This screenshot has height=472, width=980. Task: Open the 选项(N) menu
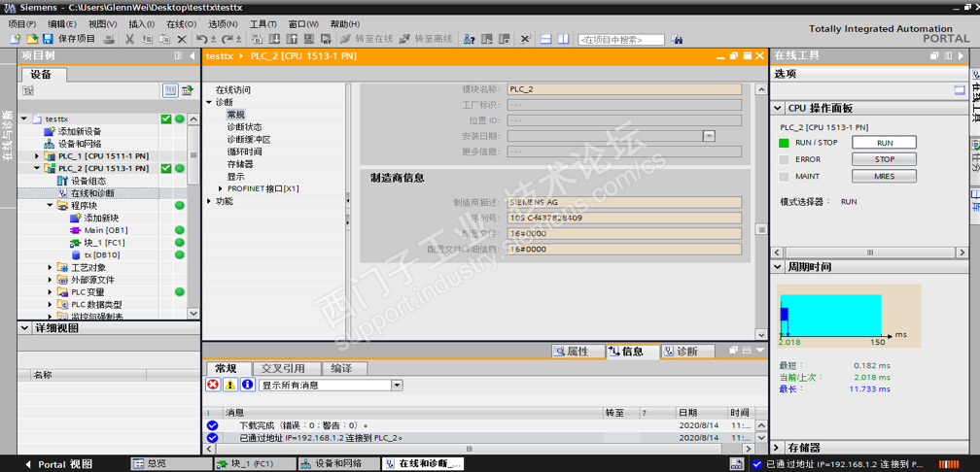(x=223, y=24)
